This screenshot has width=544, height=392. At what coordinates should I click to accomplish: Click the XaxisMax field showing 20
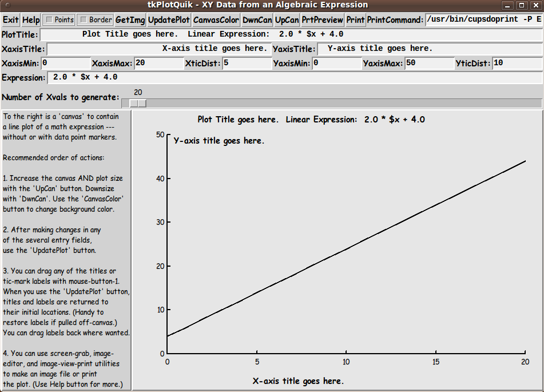coord(159,63)
